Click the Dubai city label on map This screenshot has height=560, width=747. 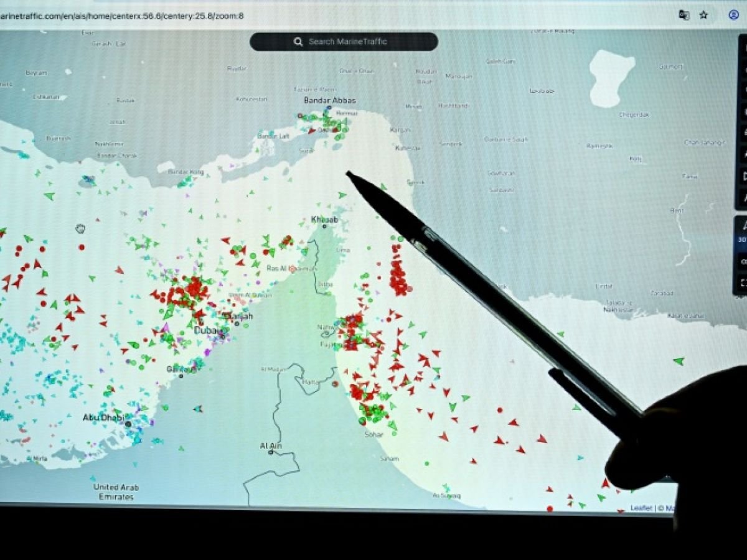click(207, 330)
